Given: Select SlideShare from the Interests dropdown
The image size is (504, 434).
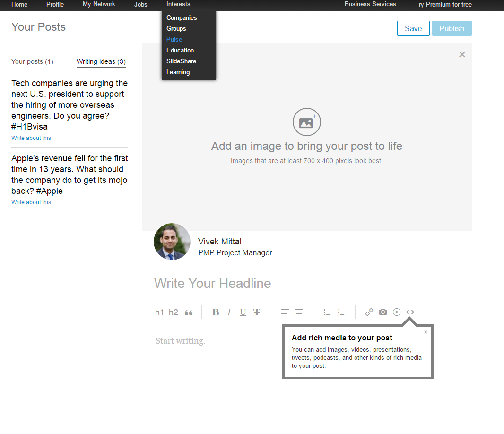Looking at the screenshot, I should [181, 61].
